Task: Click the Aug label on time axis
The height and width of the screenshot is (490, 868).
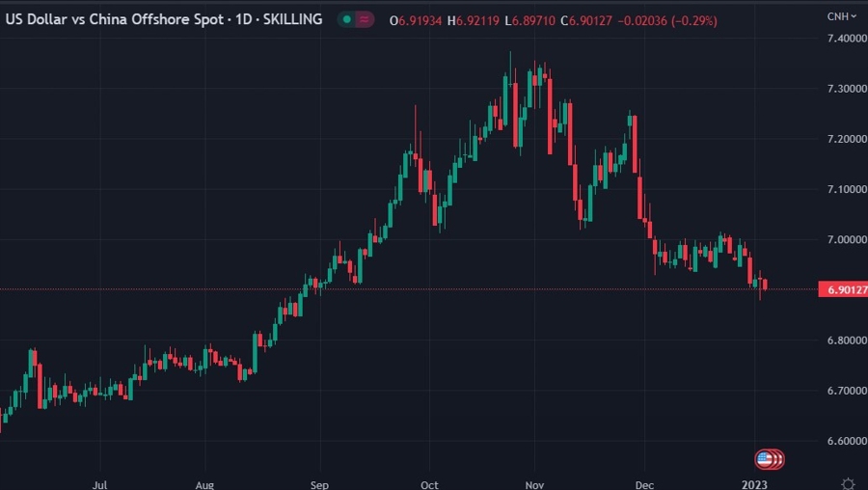Action: tap(204, 485)
